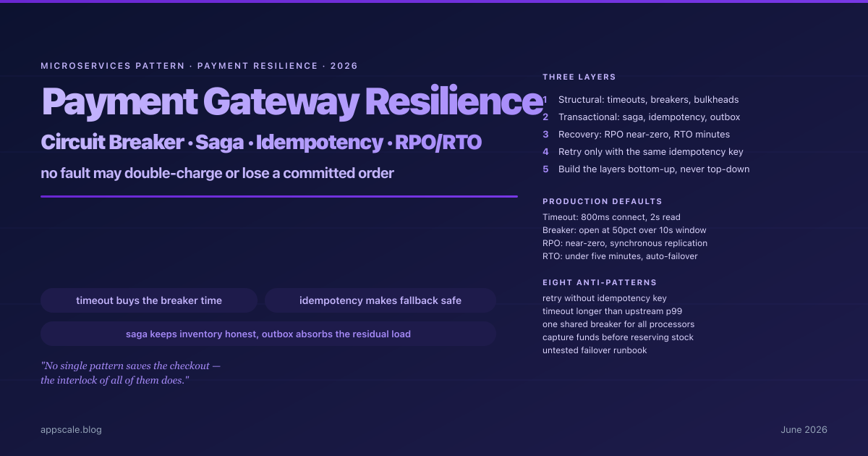This screenshot has width=868, height=456.
Task: Click the 'June 2026' date
Action: point(804,430)
